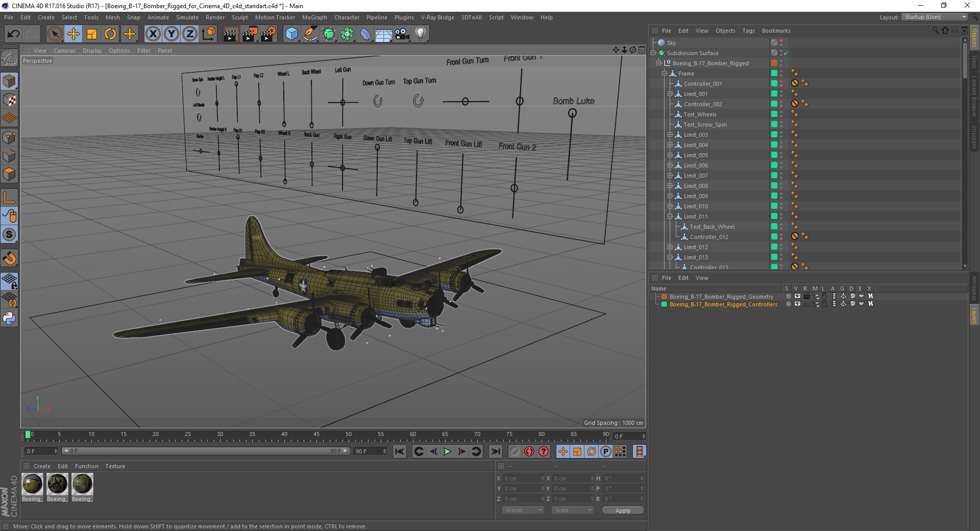Activate the Move tool
Screen dimensions: 980x531
[x=73, y=34]
